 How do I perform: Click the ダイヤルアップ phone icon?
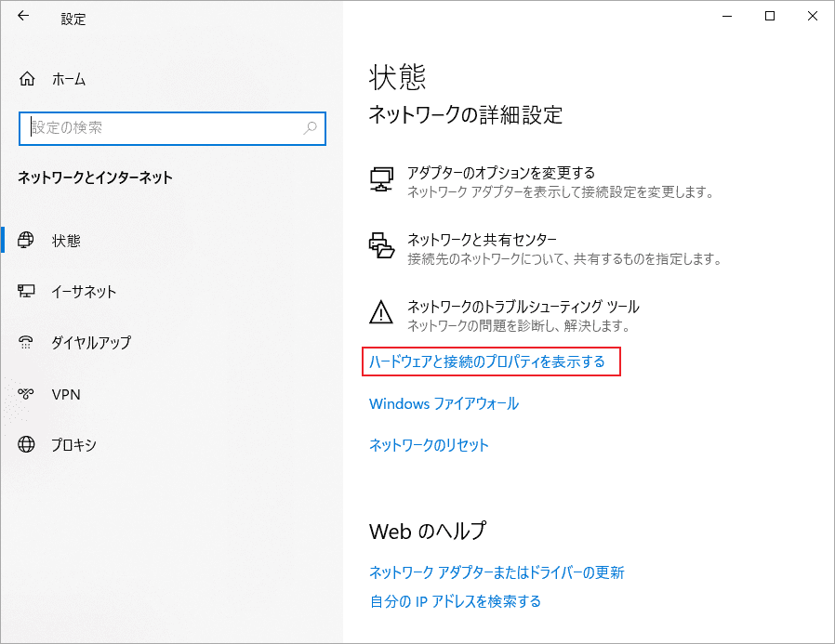(27, 342)
